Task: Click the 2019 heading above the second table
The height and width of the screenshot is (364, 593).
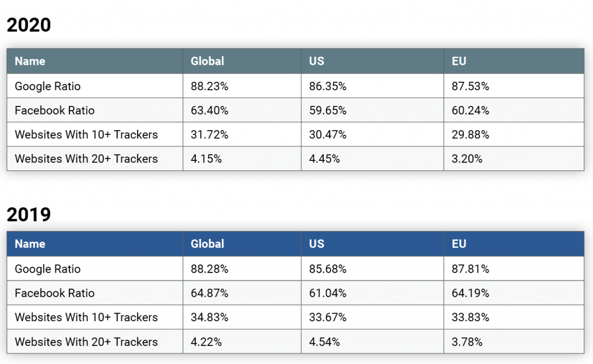Action: [x=29, y=214]
